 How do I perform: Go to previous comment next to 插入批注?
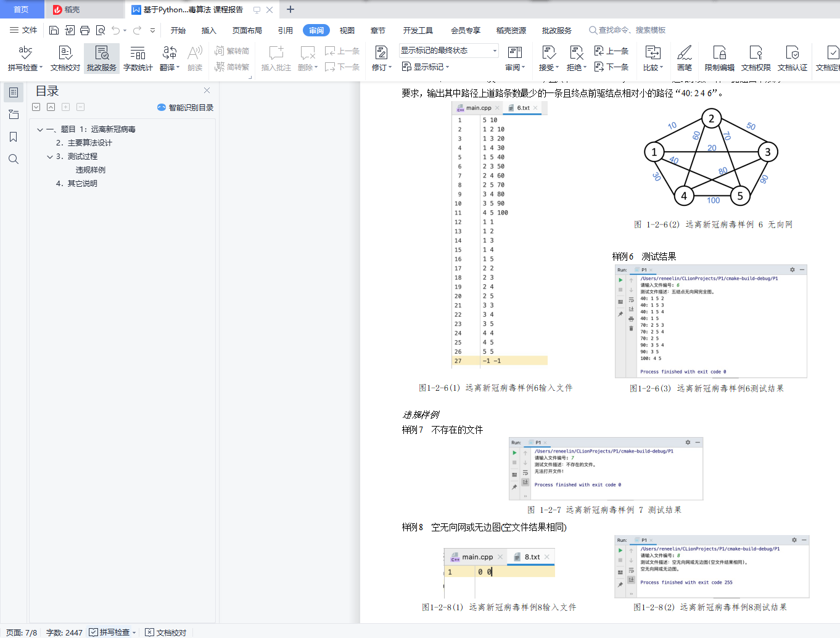pyautogui.click(x=342, y=51)
